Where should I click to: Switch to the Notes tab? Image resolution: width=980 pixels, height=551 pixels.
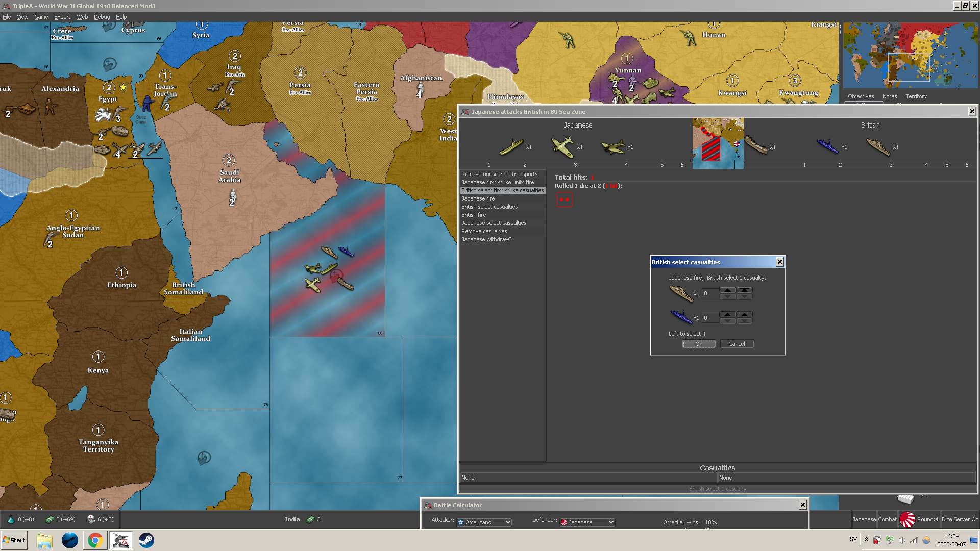pyautogui.click(x=889, y=96)
